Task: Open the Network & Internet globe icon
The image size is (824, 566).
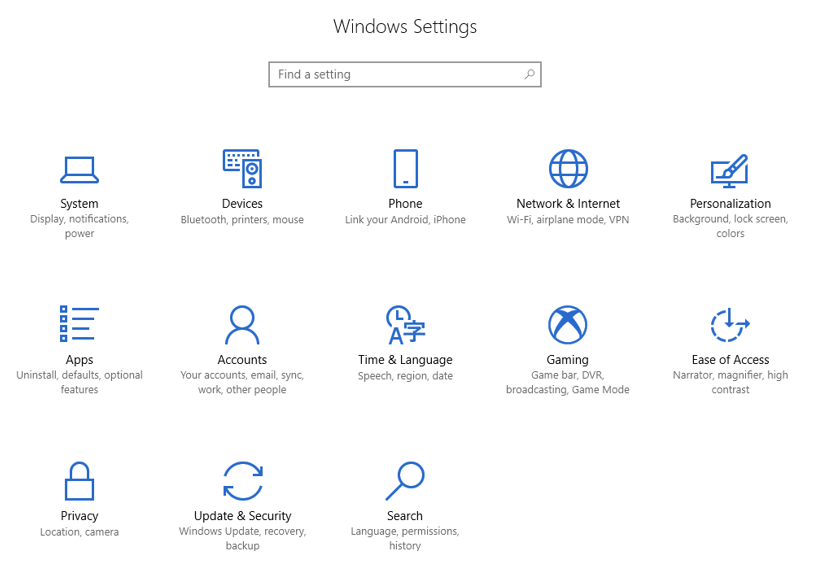Action: coord(568,169)
